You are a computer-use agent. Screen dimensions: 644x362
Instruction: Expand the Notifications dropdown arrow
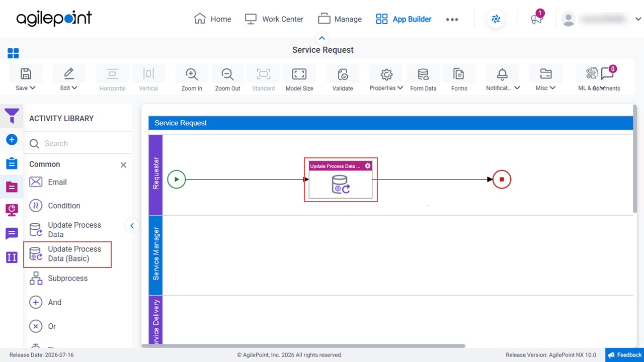[x=517, y=88]
